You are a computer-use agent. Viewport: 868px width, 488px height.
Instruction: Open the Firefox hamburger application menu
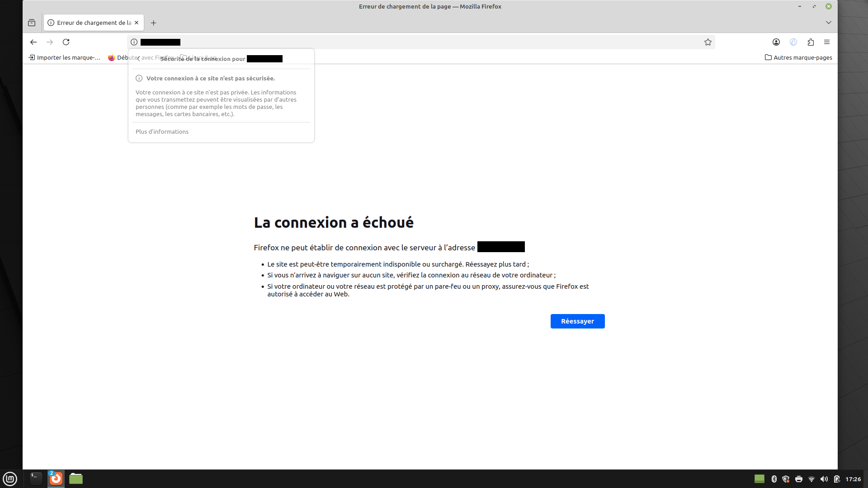[x=827, y=42]
